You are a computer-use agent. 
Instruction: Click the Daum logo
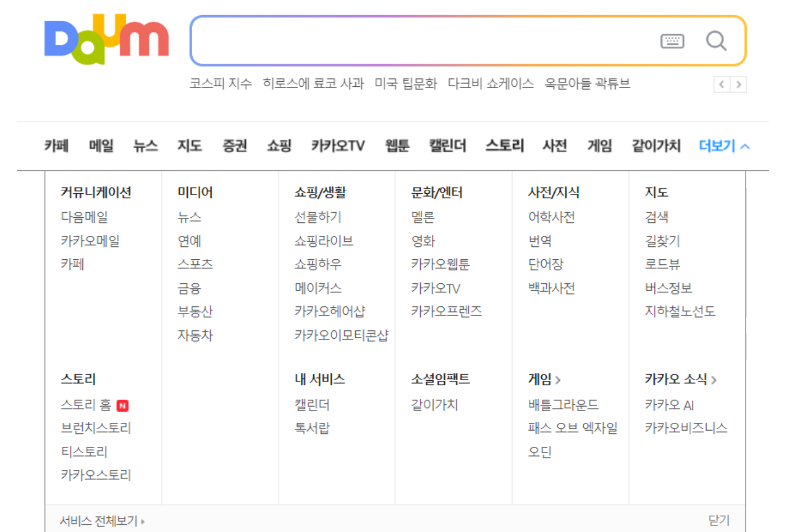106,39
